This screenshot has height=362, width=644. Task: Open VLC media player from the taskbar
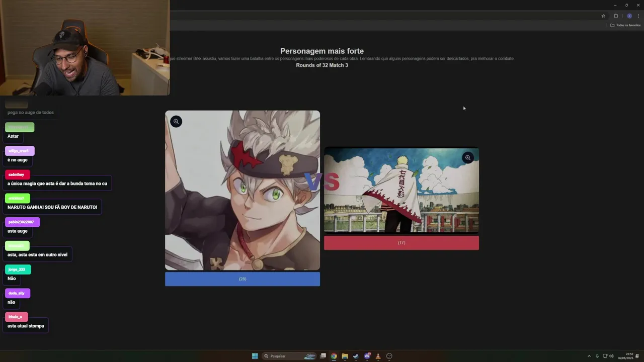click(378, 356)
